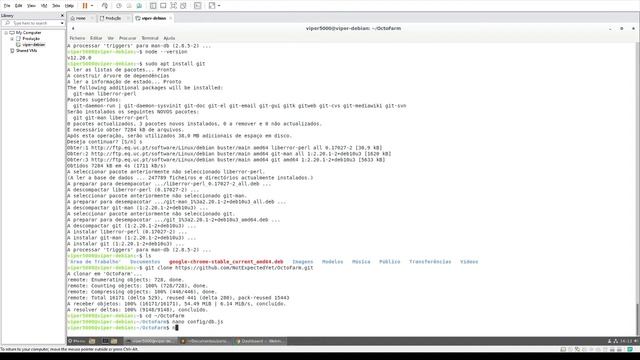Close the Home tab
Image resolution: width=640 pixels, height=360 pixels.
pos(93,18)
